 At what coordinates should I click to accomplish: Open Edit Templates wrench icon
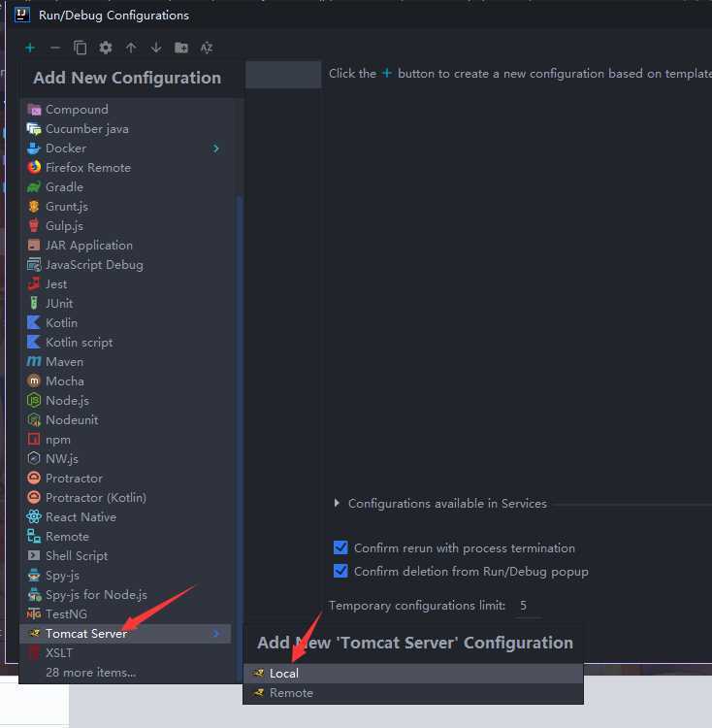[x=106, y=48]
